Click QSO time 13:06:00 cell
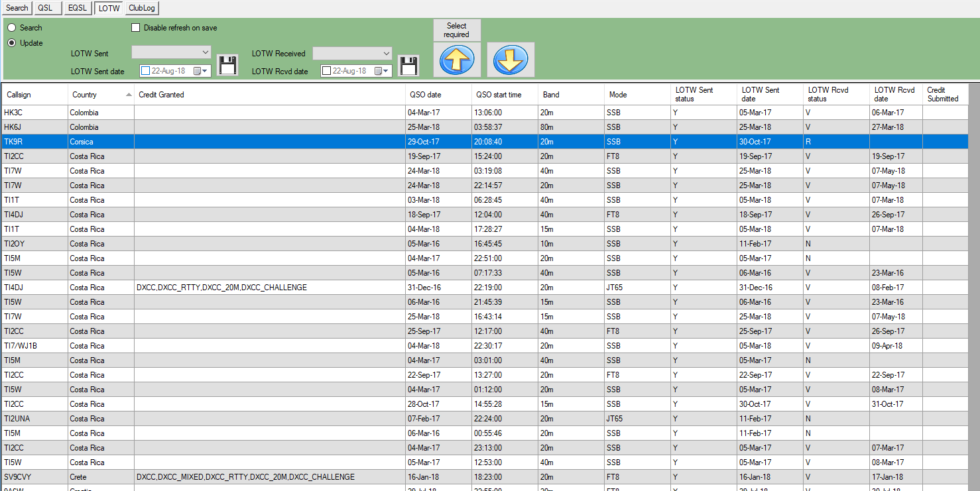 (505, 113)
